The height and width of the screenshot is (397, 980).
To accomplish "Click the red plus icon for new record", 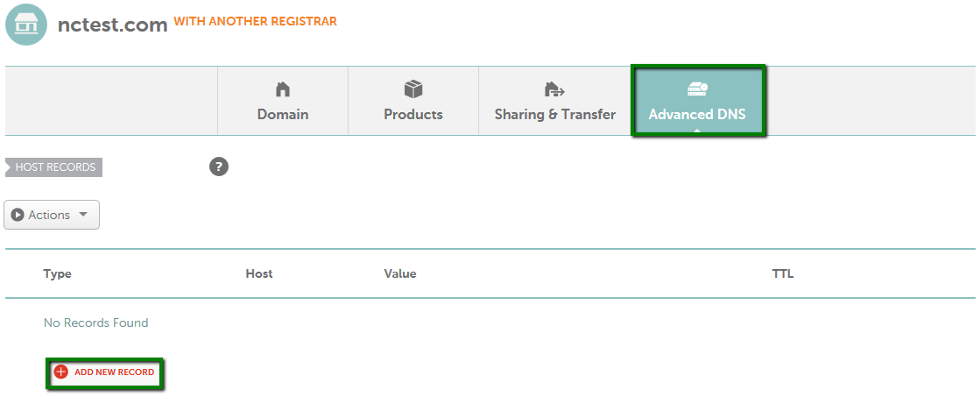I will pos(60,372).
